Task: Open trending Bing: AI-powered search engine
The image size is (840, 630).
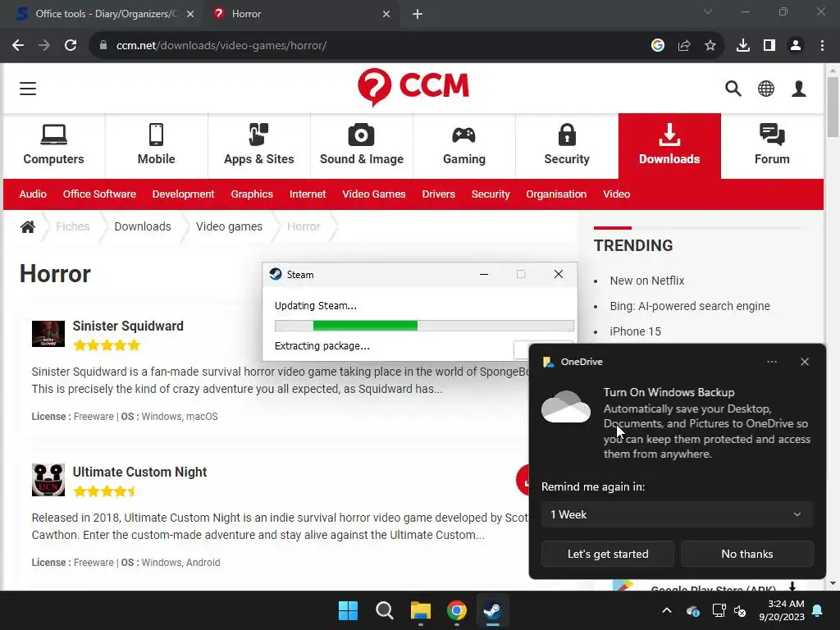Action: [x=690, y=306]
